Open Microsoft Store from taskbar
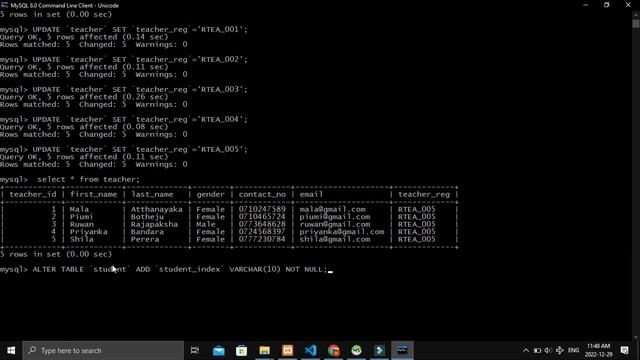This screenshot has height=360, width=640. tap(241, 350)
